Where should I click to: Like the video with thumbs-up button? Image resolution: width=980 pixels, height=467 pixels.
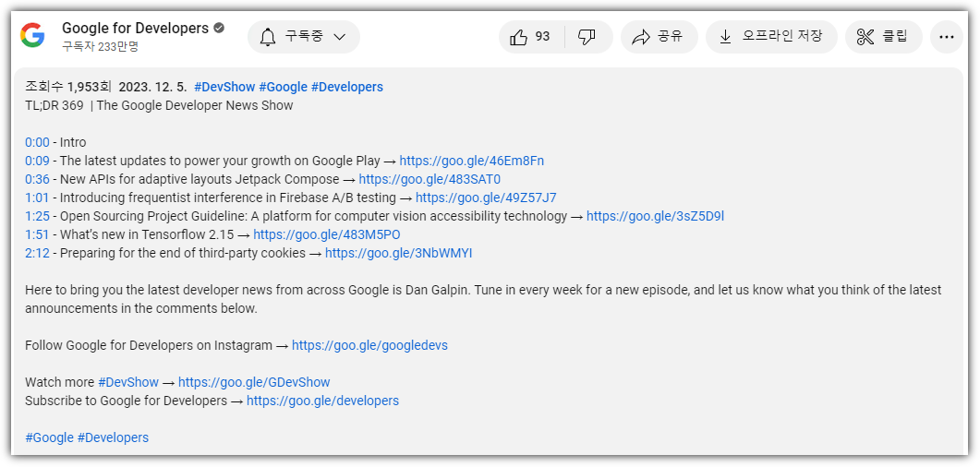pos(530,37)
